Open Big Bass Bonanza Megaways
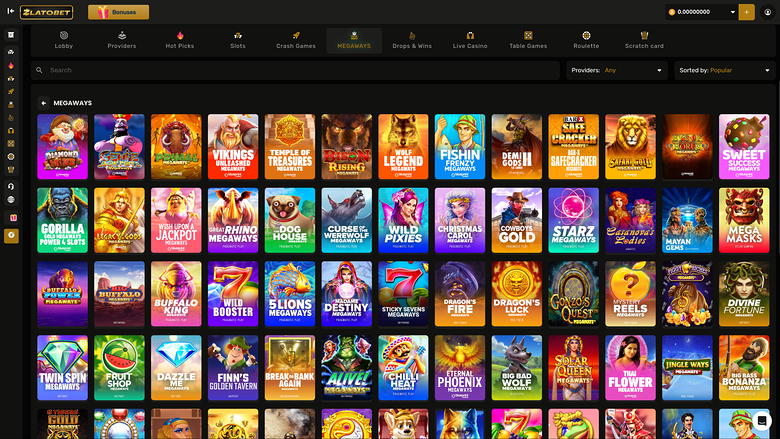 click(744, 367)
